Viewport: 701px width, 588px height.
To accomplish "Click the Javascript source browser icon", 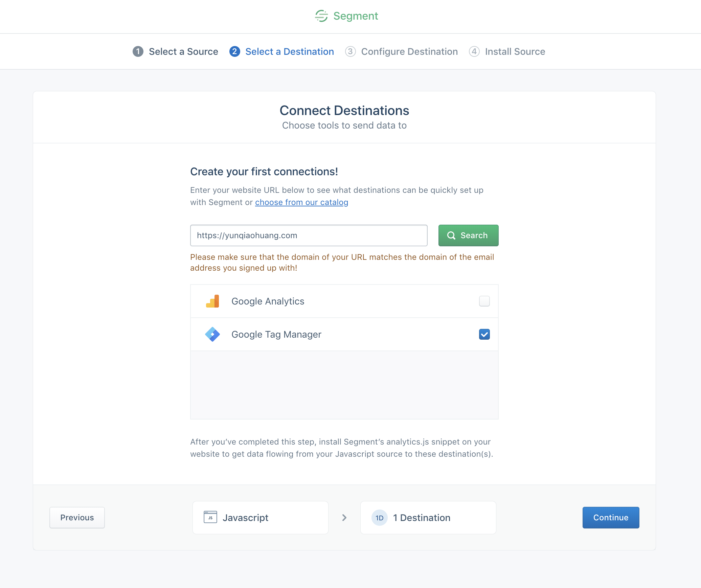I will click(x=210, y=517).
